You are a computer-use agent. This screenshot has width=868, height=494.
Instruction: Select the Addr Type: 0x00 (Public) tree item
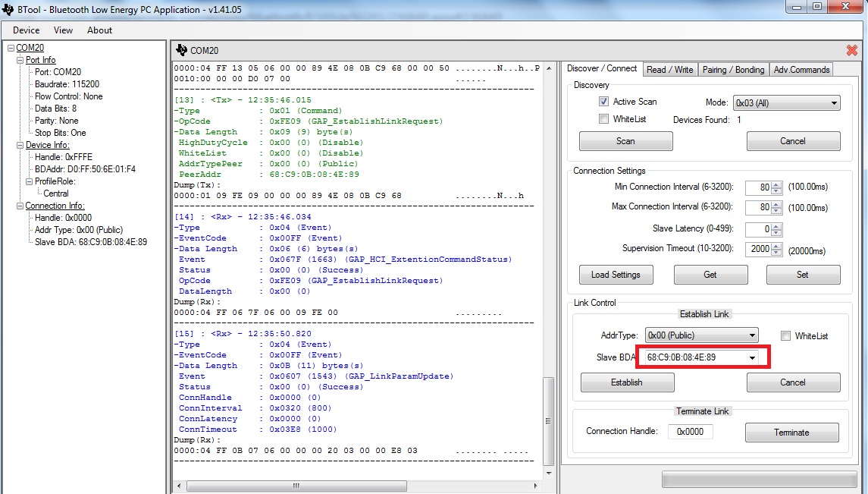(79, 230)
